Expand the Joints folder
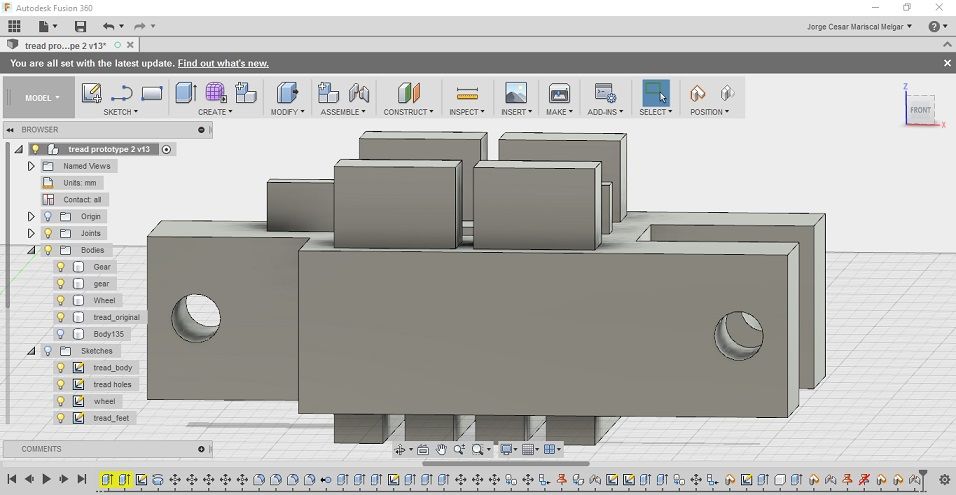 point(31,233)
